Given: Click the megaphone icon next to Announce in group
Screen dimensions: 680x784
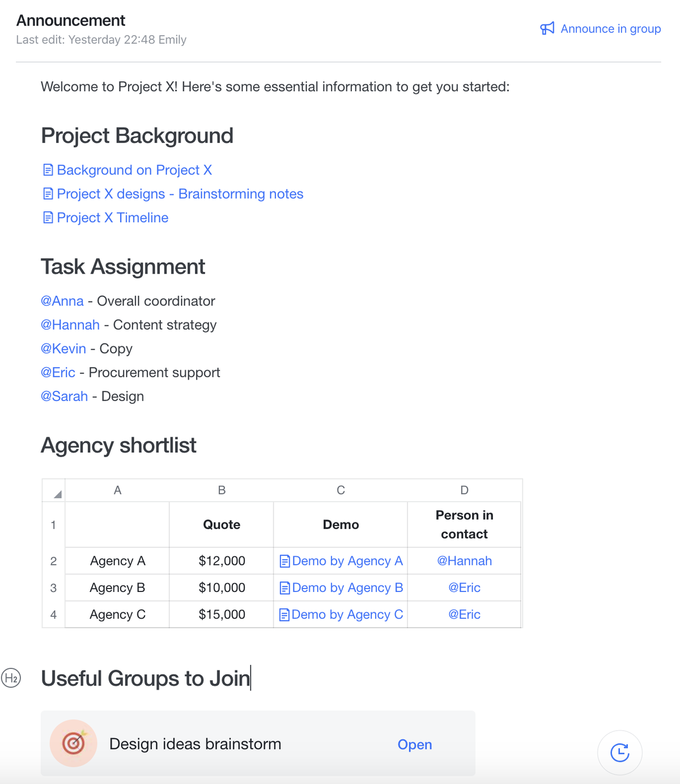Looking at the screenshot, I should pyautogui.click(x=546, y=28).
